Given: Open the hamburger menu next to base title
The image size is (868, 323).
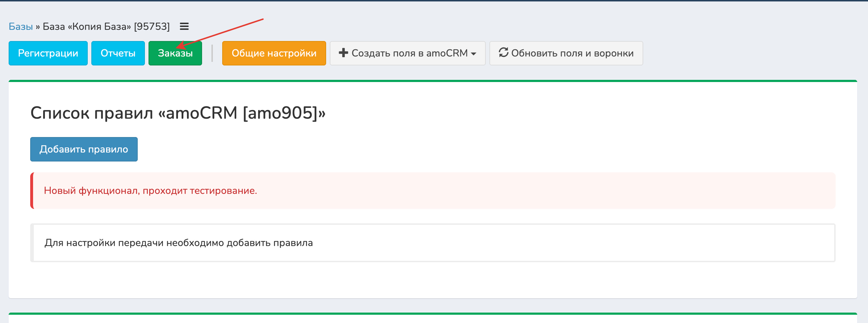Looking at the screenshot, I should tap(184, 27).
